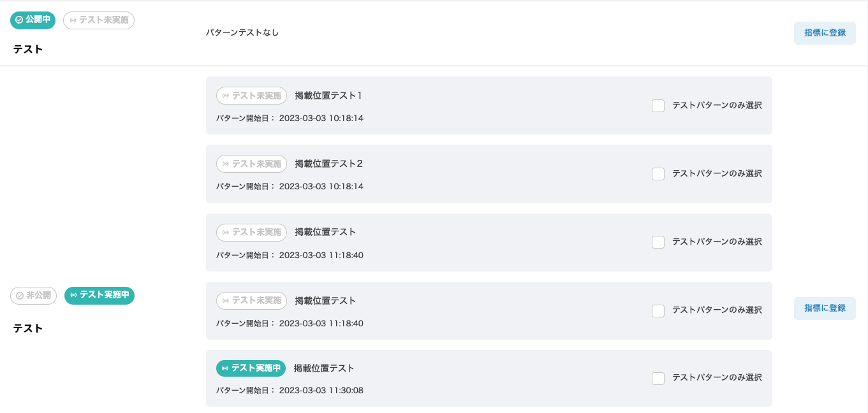868x413 pixels.
Task: Click the broadcast icon before 掲載位置テスト1
Action: pos(225,96)
